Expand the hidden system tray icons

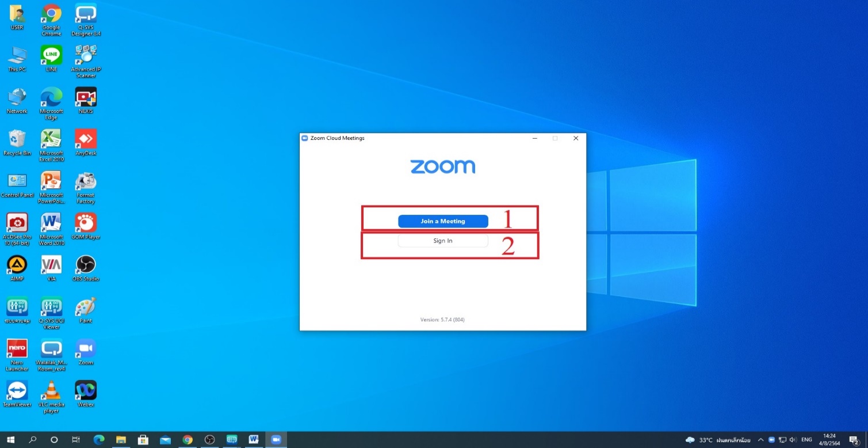762,440
